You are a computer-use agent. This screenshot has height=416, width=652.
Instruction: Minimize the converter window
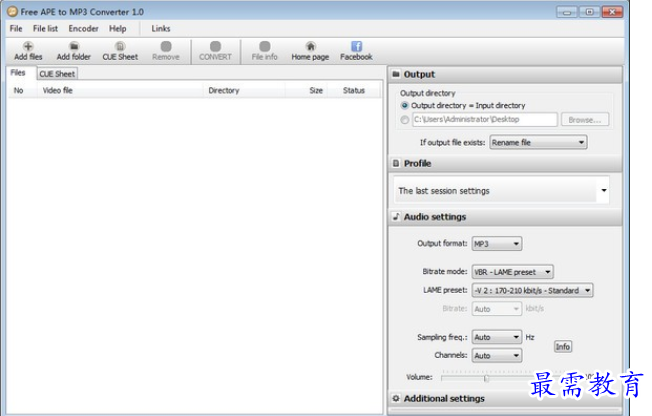567,12
